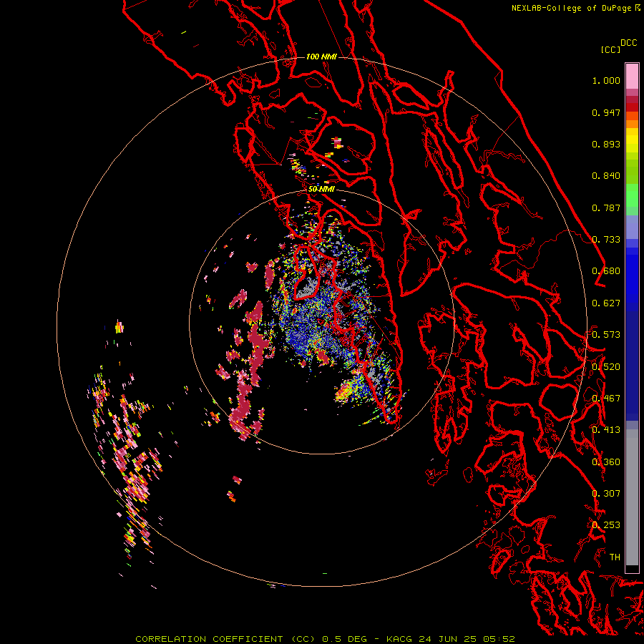The width and height of the screenshot is (644, 644).
Task: Click the [CC] label above the color scale
Action: tap(610, 49)
